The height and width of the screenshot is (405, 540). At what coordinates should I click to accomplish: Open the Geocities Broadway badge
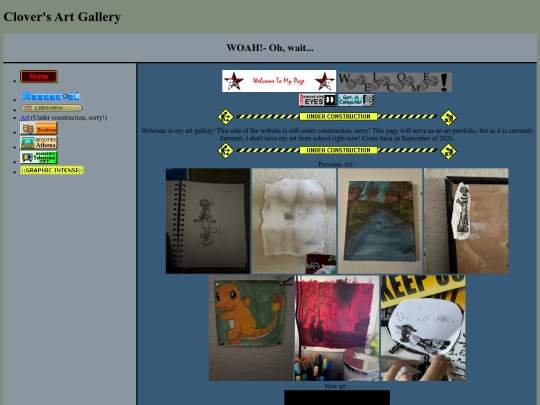(x=39, y=128)
